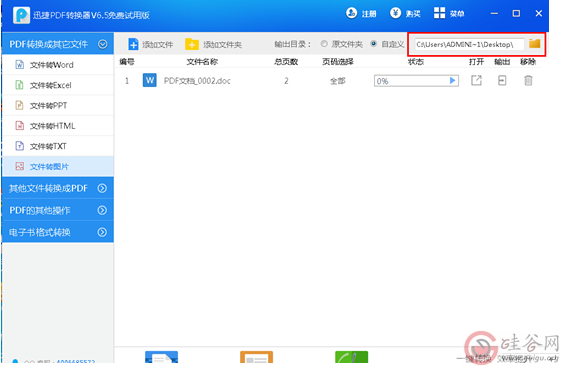567x371 pixels.
Task: Select 文件转TXT in the sidebar
Action: (x=58, y=146)
